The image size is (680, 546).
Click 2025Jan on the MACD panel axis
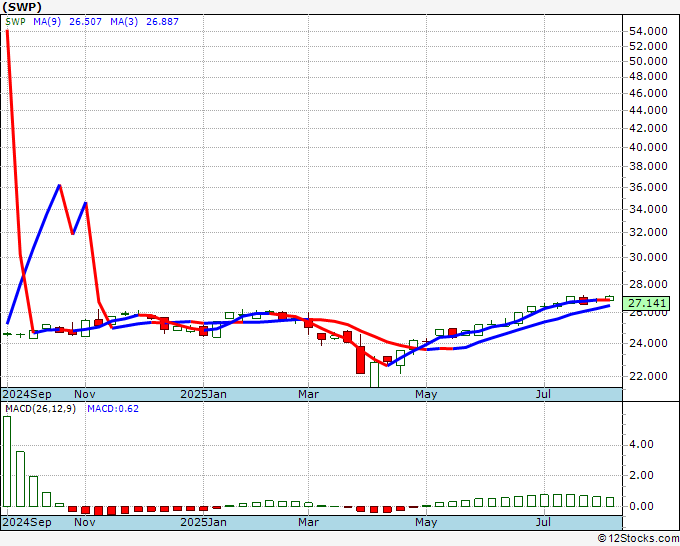(x=203, y=522)
